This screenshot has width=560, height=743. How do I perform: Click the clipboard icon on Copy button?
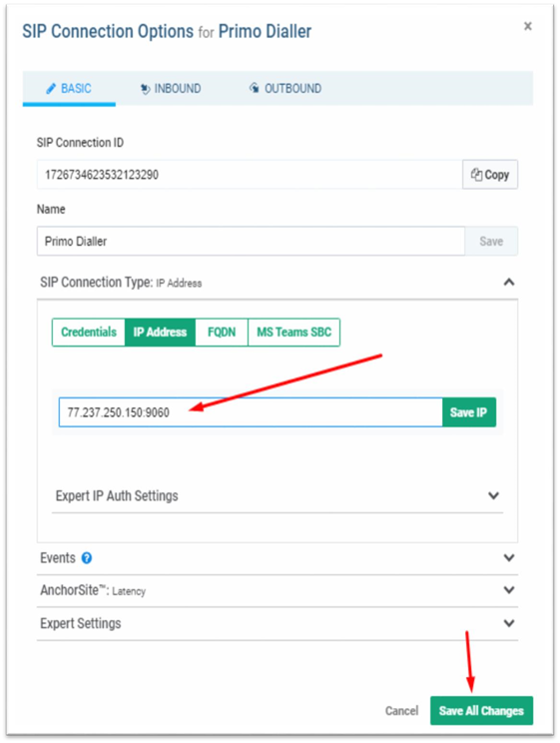476,175
